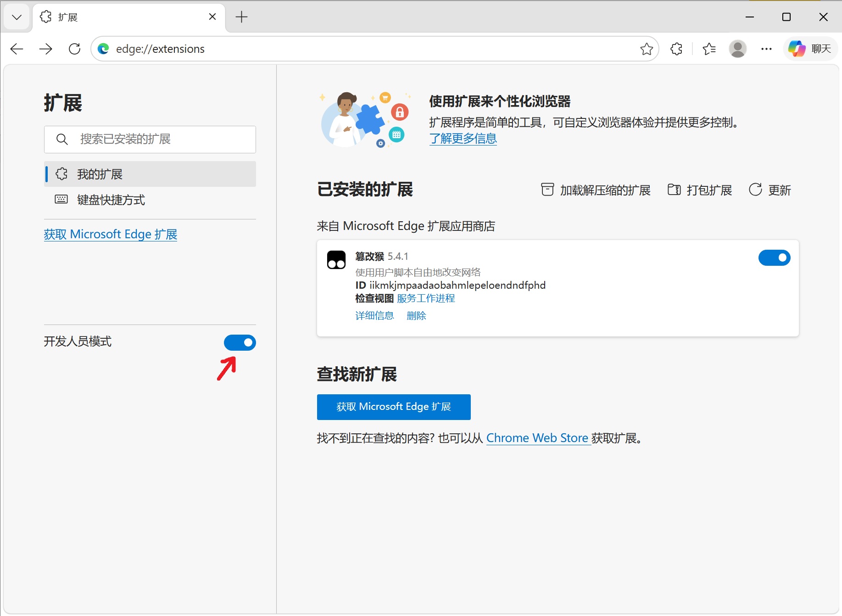Open Settings and more menu
This screenshot has width=842, height=616.
click(766, 49)
